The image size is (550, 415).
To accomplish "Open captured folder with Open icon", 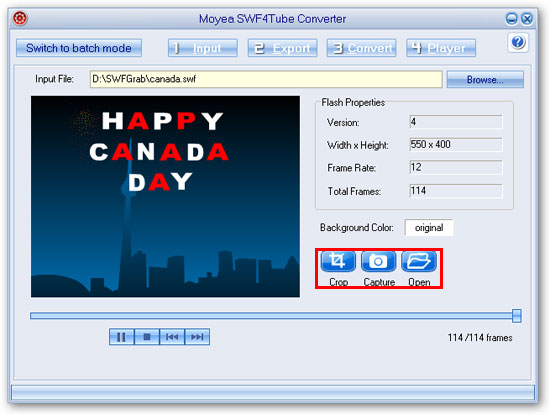I will click(419, 261).
